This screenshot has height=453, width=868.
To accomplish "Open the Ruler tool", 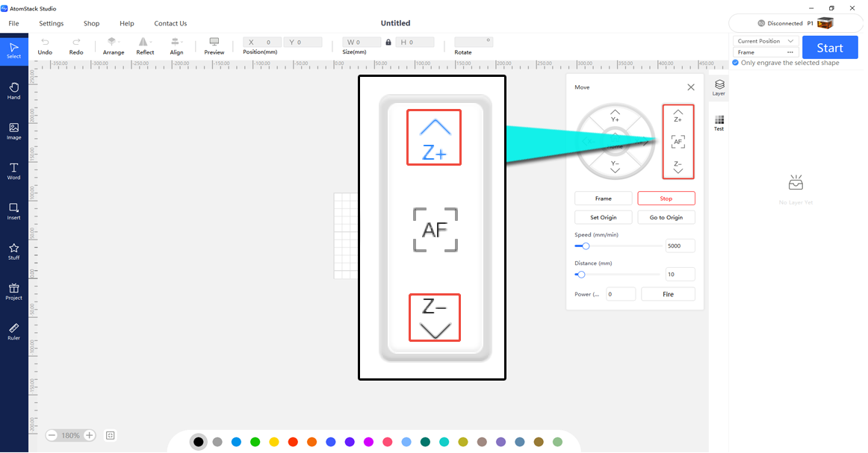I will click(14, 331).
